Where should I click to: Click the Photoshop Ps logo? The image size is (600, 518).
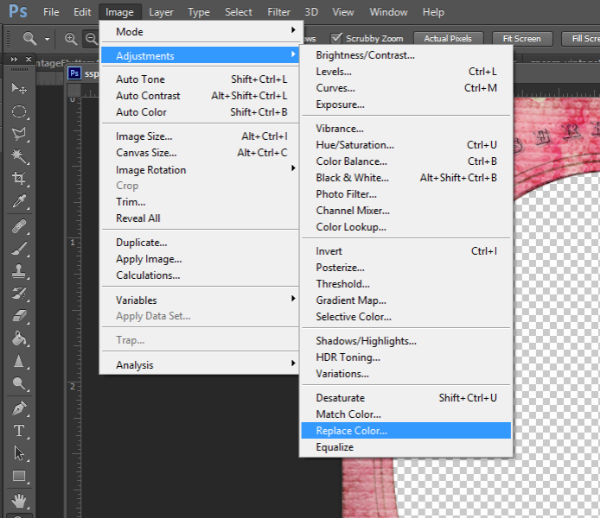pos(18,11)
